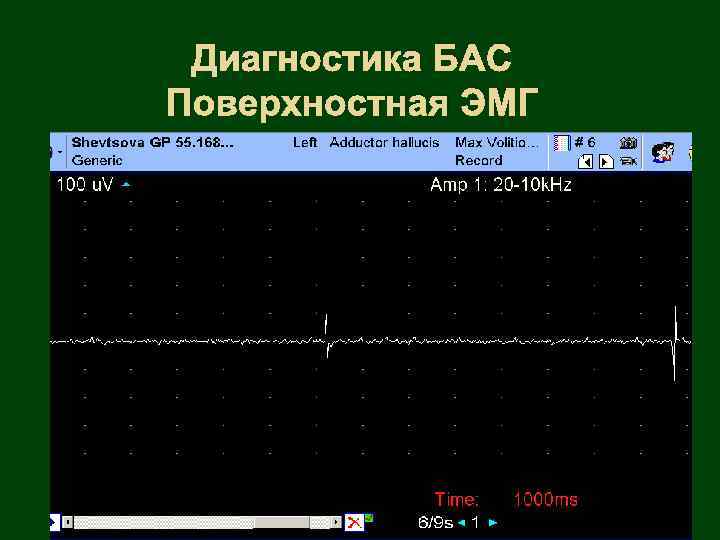The image size is (720, 540).
Task: Click the scrollbar left arrow button
Action: (68, 522)
